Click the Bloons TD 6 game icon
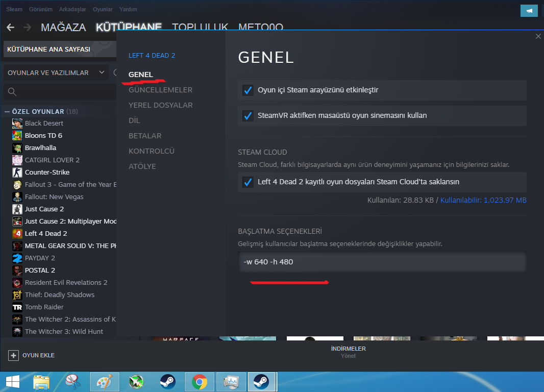 (17, 135)
